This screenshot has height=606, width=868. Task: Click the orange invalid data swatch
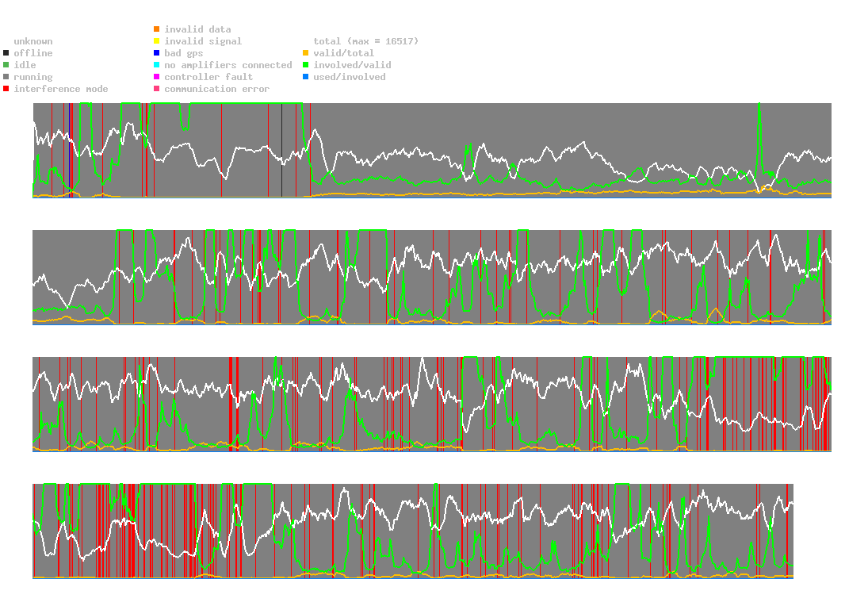click(x=157, y=29)
